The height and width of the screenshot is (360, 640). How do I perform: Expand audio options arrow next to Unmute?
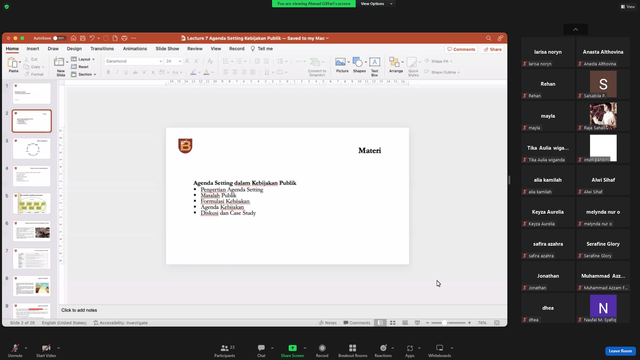pyautogui.click(x=26, y=348)
